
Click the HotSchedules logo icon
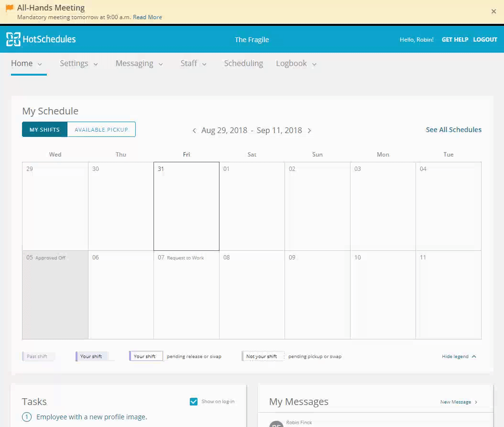click(13, 39)
